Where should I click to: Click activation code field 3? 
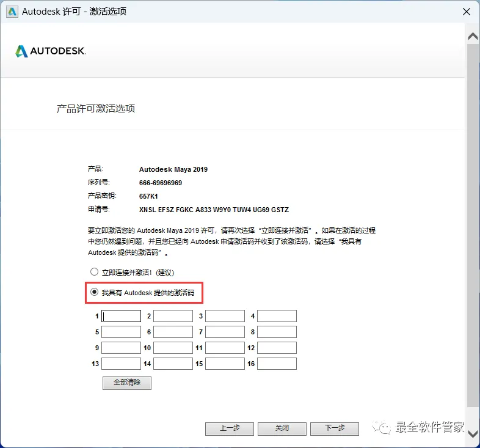coord(225,316)
